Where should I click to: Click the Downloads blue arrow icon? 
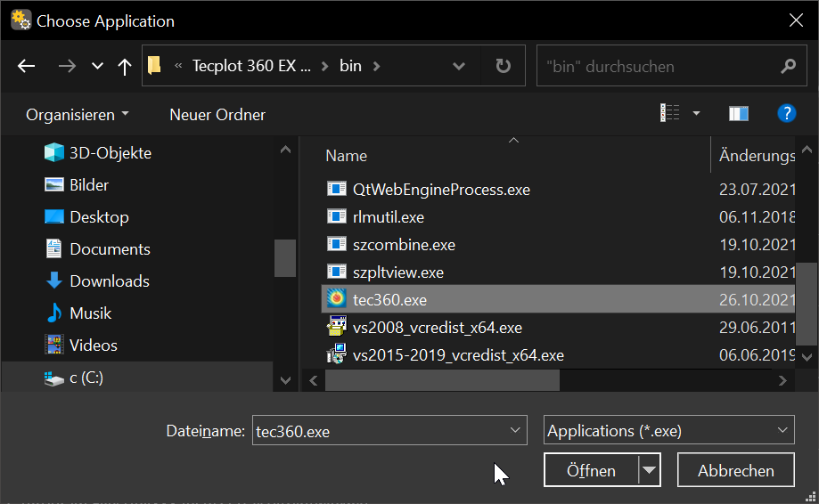53,280
